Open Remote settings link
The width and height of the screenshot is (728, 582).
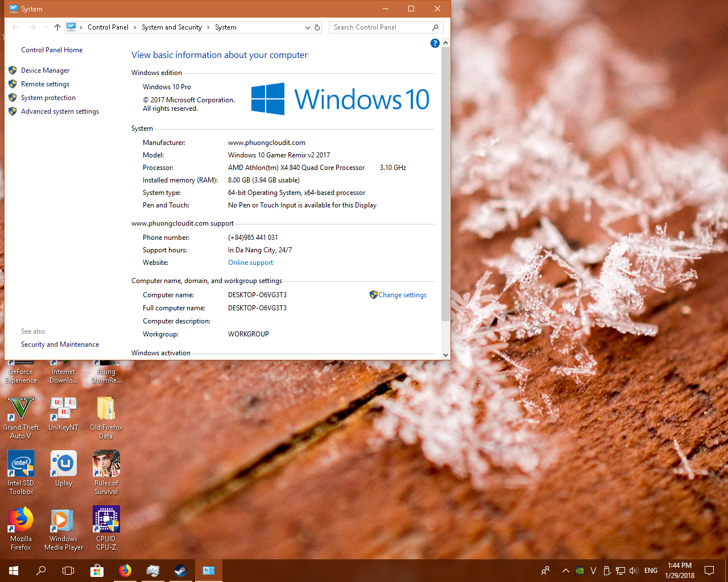(x=45, y=84)
